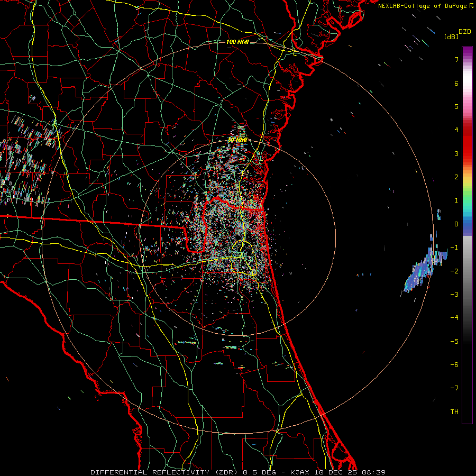Select the -4 value on the scale
Screen dimensions: 476x476
[454, 318]
